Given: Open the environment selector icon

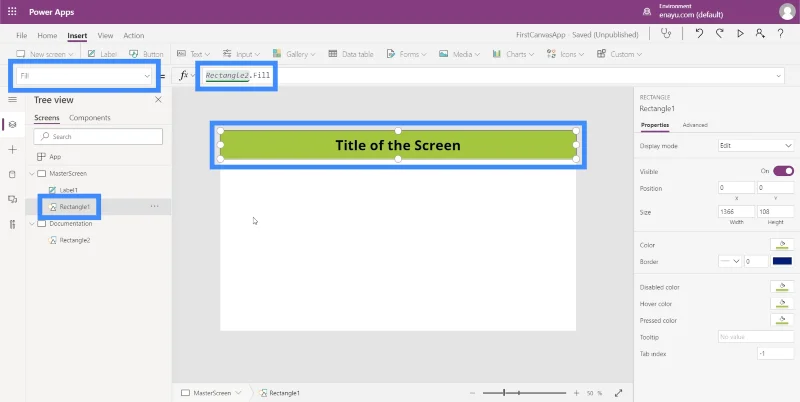Looking at the screenshot, I should 647,12.
